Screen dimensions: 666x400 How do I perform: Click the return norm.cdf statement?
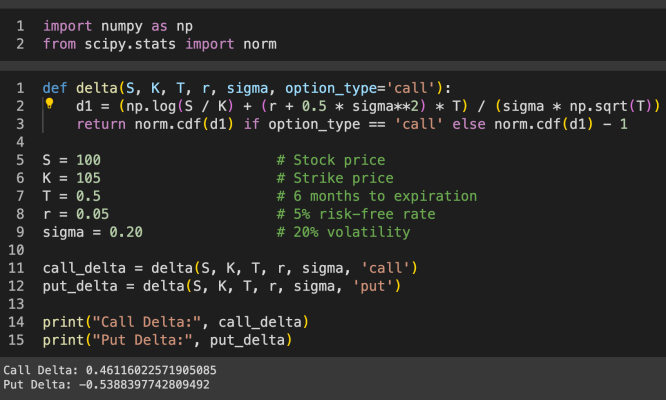tap(352, 124)
